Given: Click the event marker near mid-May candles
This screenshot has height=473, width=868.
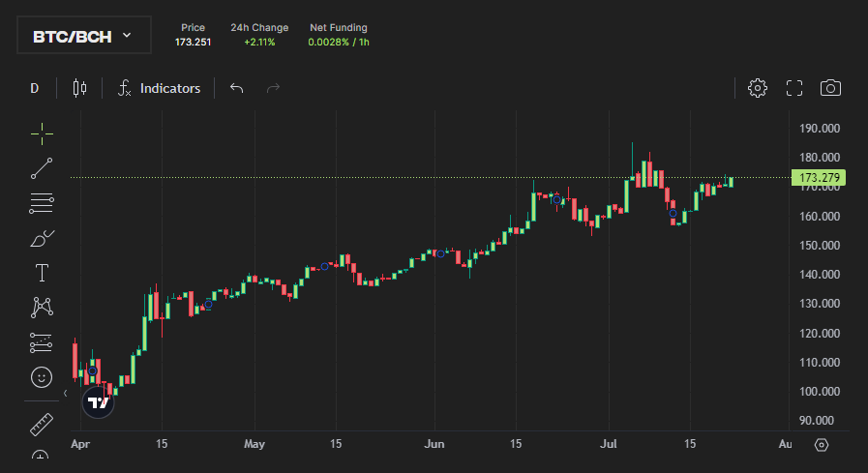Looking at the screenshot, I should point(324,267).
